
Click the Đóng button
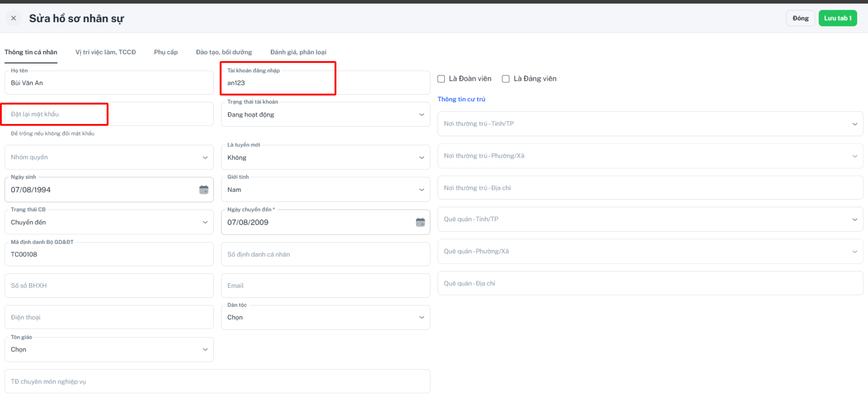(x=800, y=18)
